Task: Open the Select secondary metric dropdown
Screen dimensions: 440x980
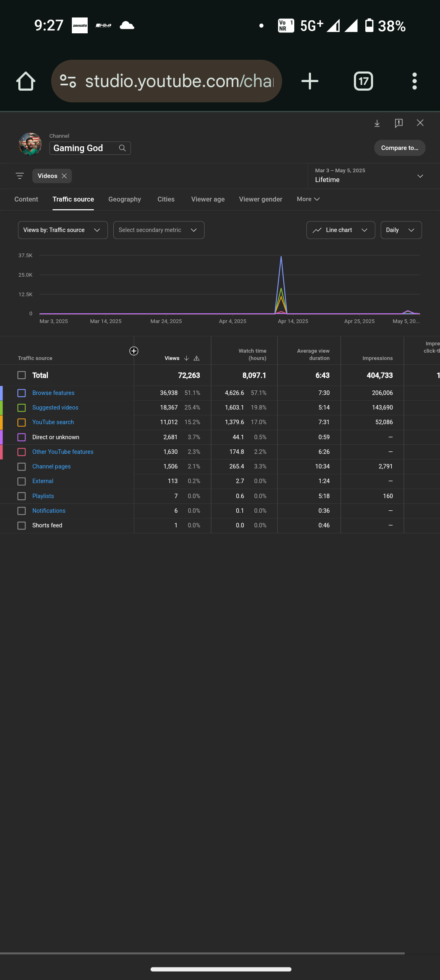Action: coord(159,230)
